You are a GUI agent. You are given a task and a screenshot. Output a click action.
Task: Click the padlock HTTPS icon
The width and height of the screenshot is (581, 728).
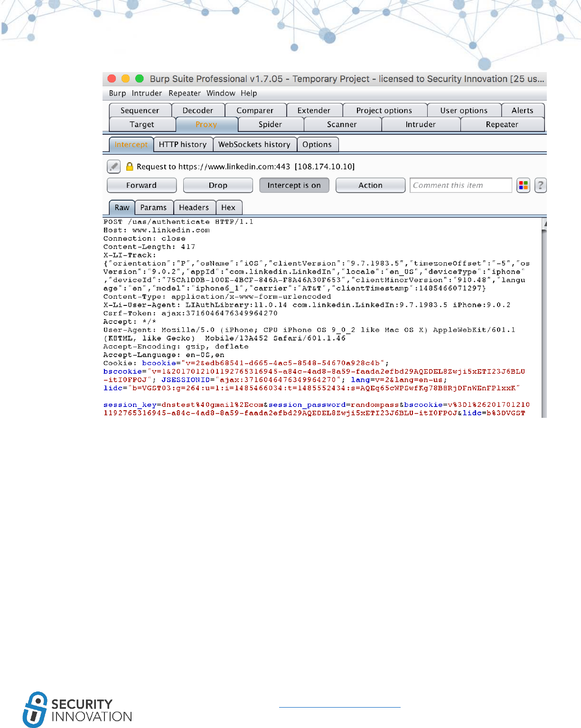[130, 166]
